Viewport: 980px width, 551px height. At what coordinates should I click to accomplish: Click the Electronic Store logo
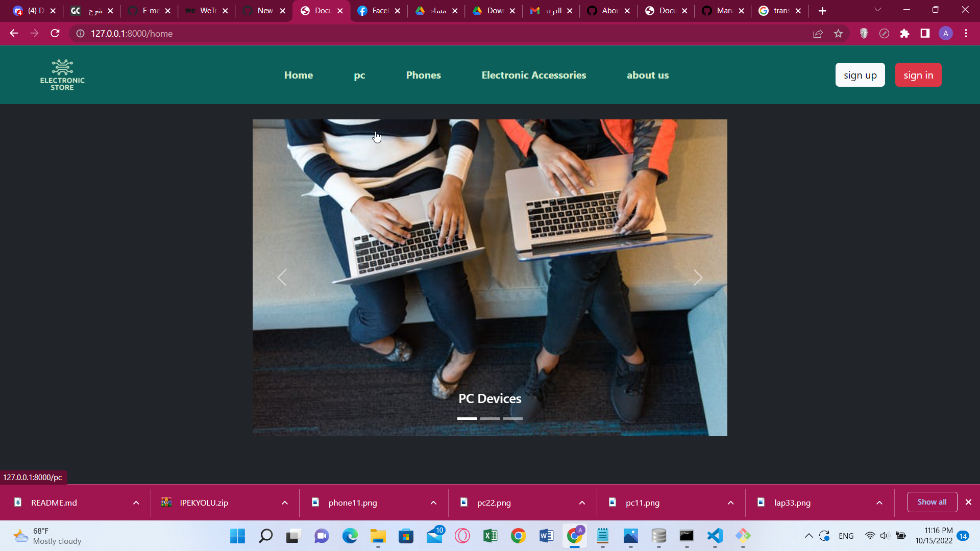[62, 75]
